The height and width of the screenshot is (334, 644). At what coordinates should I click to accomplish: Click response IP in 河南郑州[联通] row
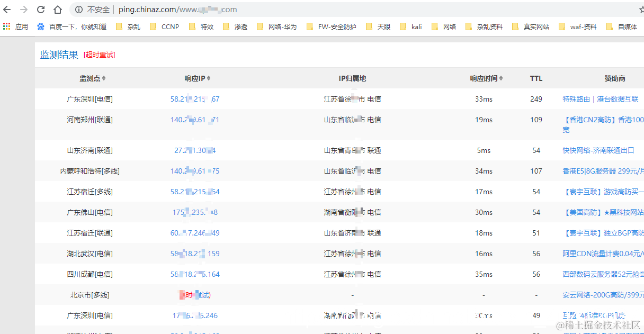point(195,120)
